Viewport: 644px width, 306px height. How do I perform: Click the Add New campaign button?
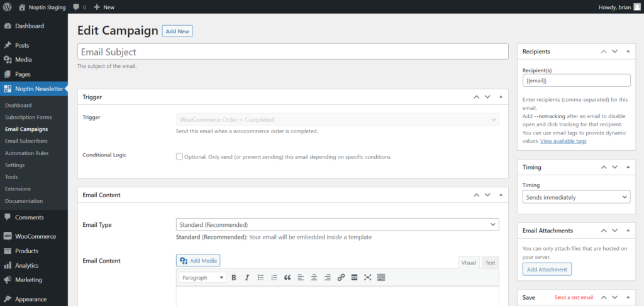point(177,31)
